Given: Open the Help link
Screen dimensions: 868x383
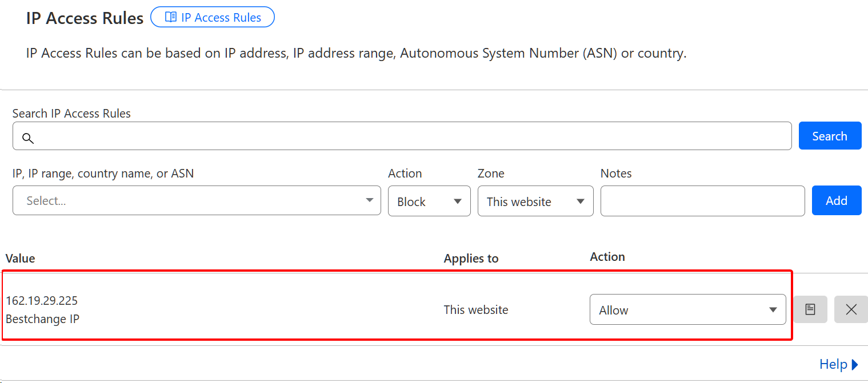Looking at the screenshot, I should tap(833, 364).
